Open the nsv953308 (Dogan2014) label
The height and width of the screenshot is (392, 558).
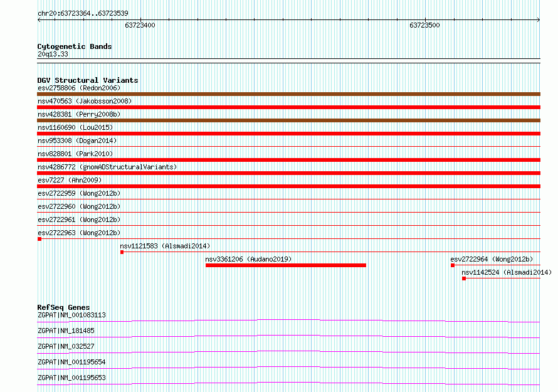[x=77, y=140]
